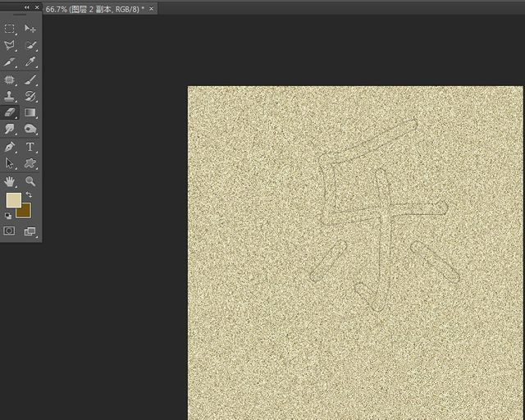Select the Polygonal Lasso tool
This screenshot has width=525, height=420.
tap(9, 45)
